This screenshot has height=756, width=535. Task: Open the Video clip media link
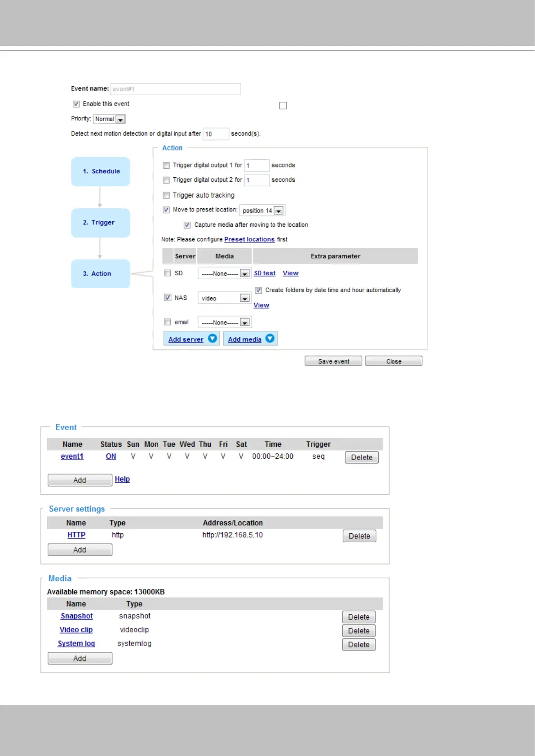point(76,630)
